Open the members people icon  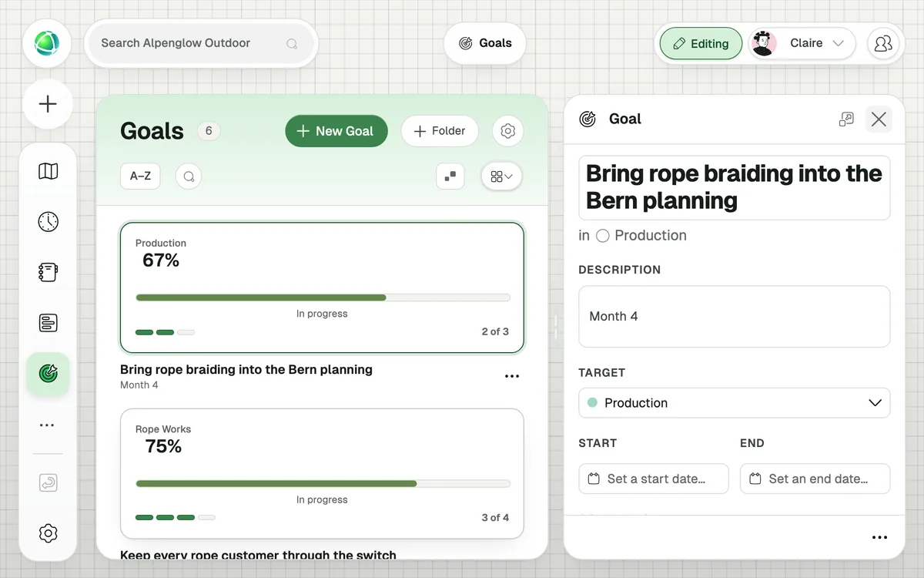point(883,43)
